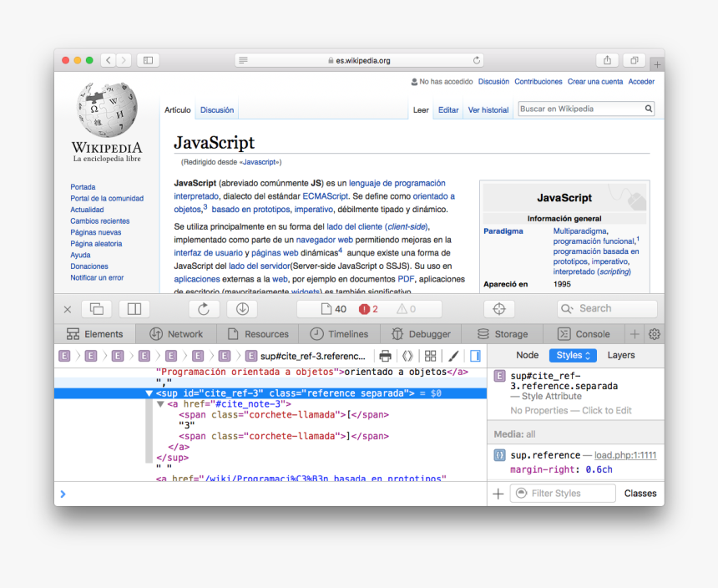The width and height of the screenshot is (718, 588).
Task: Toggle split console view icon
Action: click(x=134, y=308)
